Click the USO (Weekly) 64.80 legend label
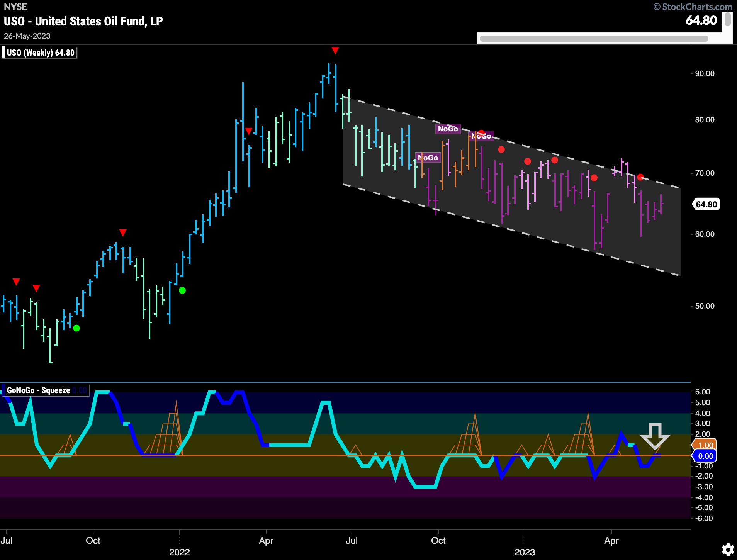The width and height of the screenshot is (737, 560). point(40,53)
